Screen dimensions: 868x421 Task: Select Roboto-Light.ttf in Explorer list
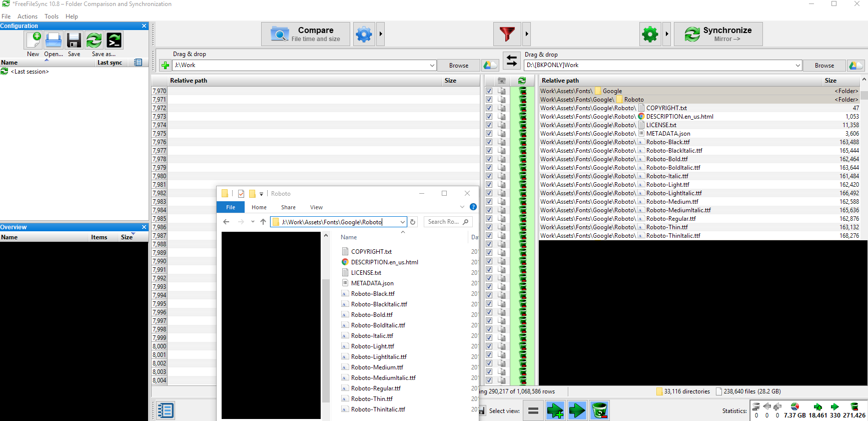pos(372,346)
